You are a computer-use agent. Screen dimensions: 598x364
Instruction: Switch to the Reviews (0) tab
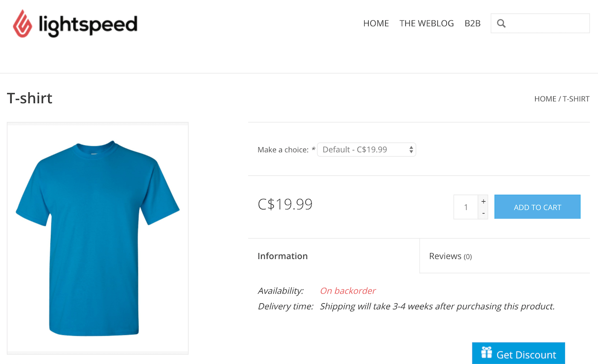(450, 255)
